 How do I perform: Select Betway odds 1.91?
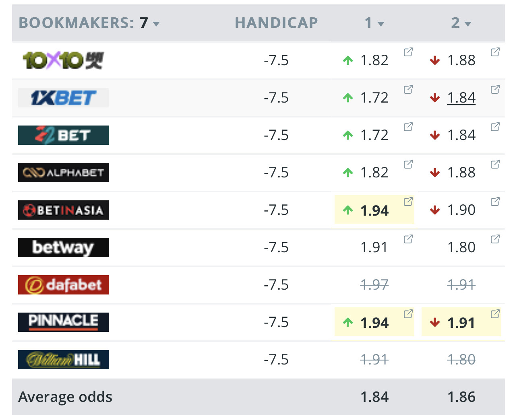[x=374, y=247]
